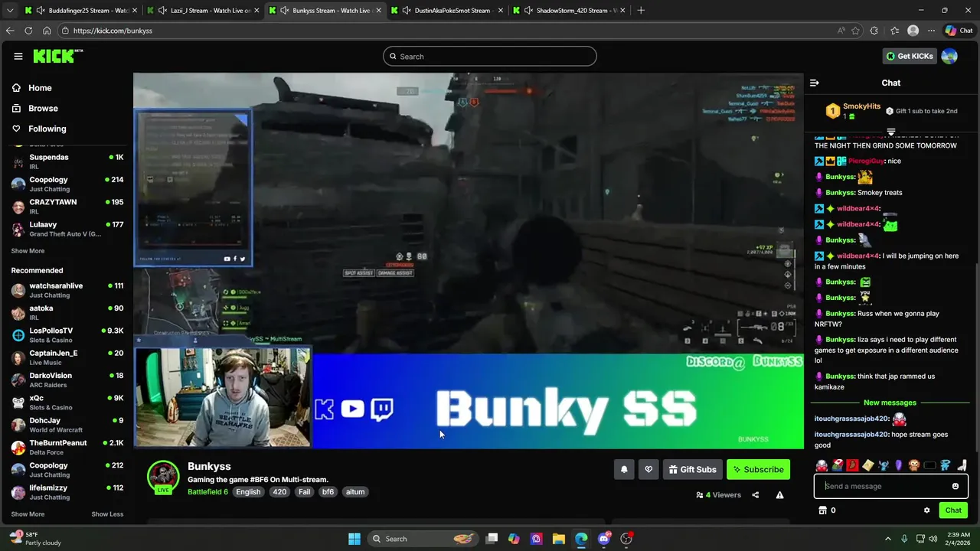The height and width of the screenshot is (551, 980).
Task: Select the 420 tag
Action: [x=279, y=492]
